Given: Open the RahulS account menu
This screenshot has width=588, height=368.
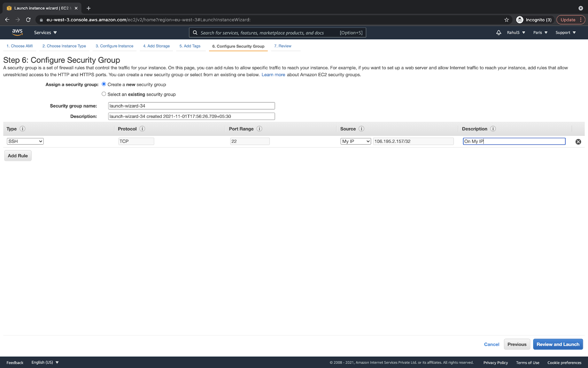Looking at the screenshot, I should click(x=516, y=33).
